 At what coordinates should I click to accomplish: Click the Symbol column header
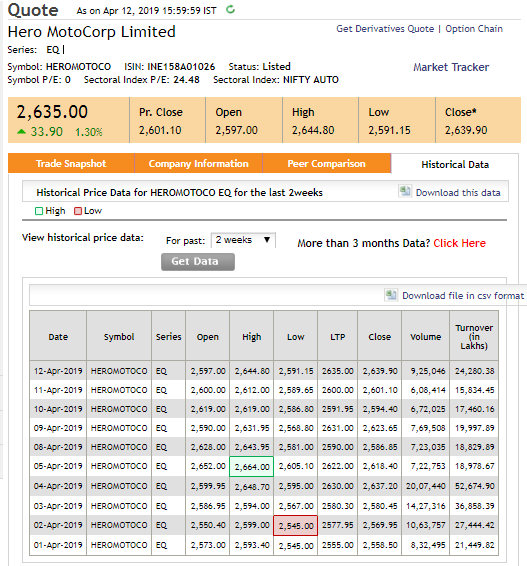click(119, 337)
